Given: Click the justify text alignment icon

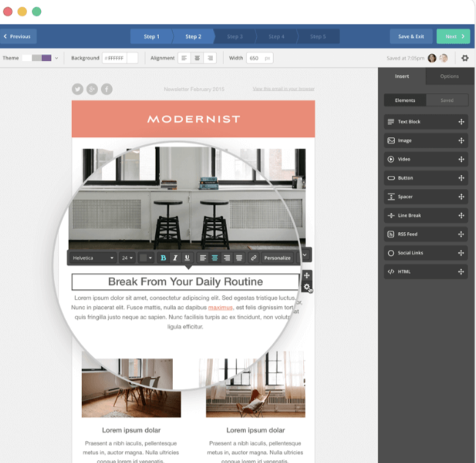Looking at the screenshot, I should click(x=239, y=258).
